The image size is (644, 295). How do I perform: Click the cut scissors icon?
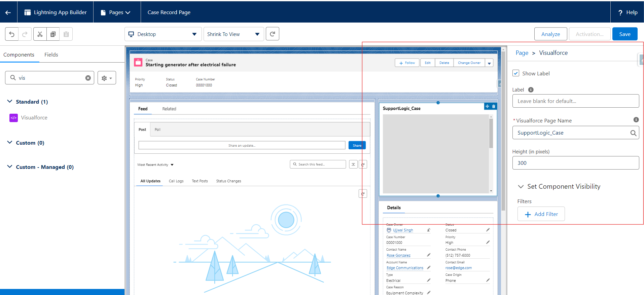pyautogui.click(x=40, y=34)
